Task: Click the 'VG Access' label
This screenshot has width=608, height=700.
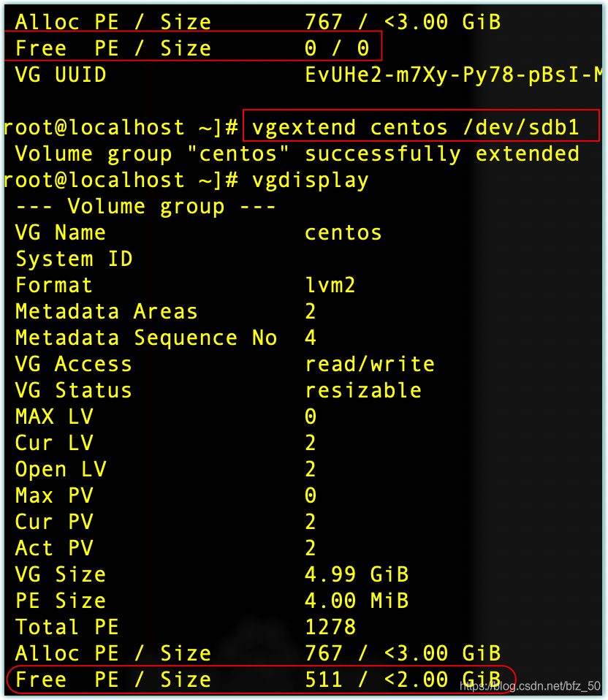Action: point(74,365)
